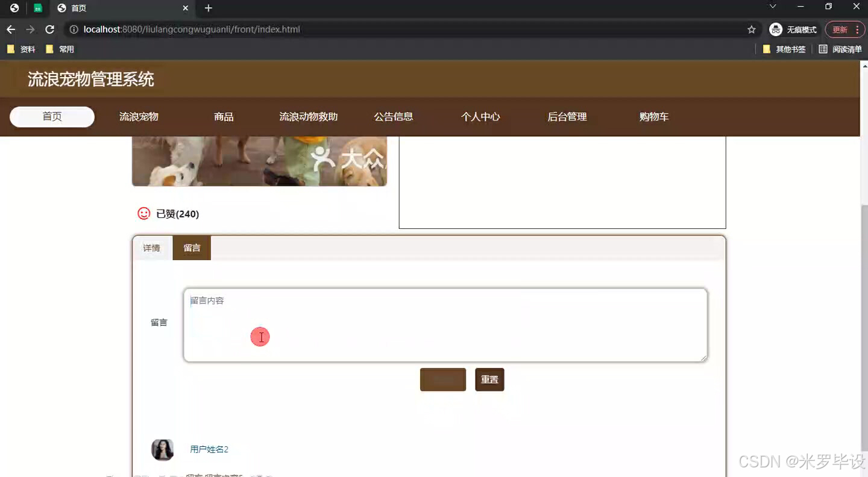The height and width of the screenshot is (477, 868).
Task: Open the browser three-dot menu
Action: (857, 30)
